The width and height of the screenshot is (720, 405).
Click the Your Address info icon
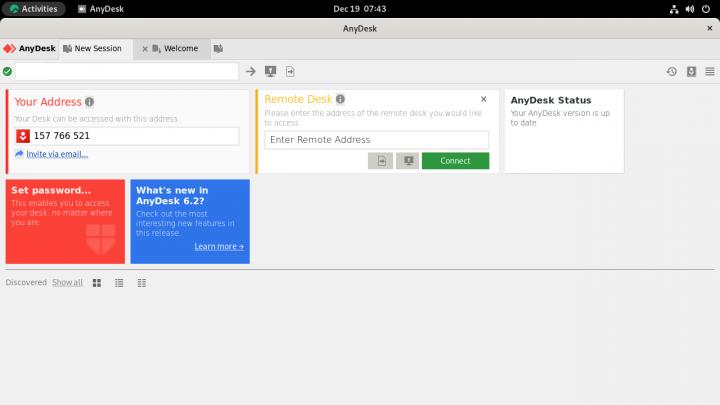(90, 102)
